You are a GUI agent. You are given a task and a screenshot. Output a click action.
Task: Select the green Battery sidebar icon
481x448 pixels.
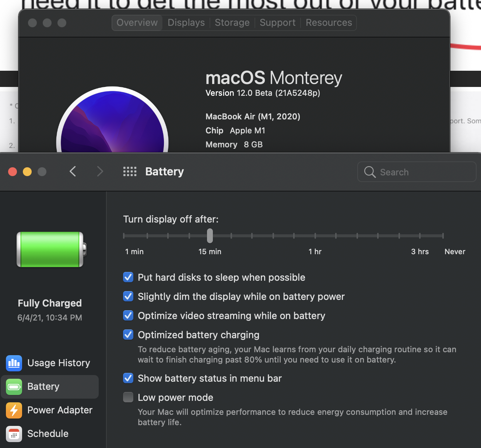click(x=14, y=386)
